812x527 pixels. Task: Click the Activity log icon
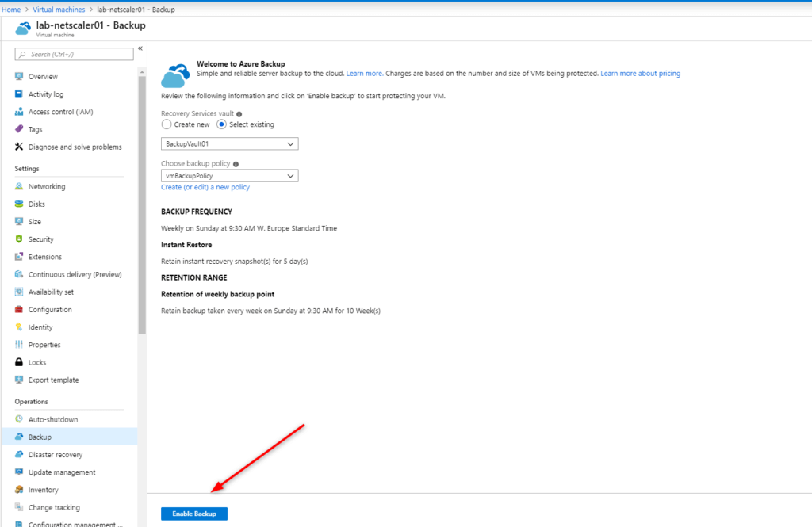click(x=19, y=94)
